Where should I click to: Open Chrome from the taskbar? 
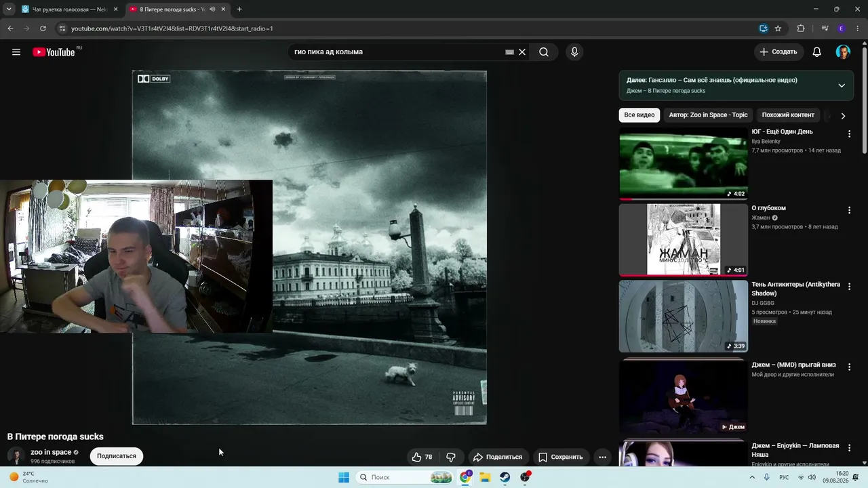[466, 477]
